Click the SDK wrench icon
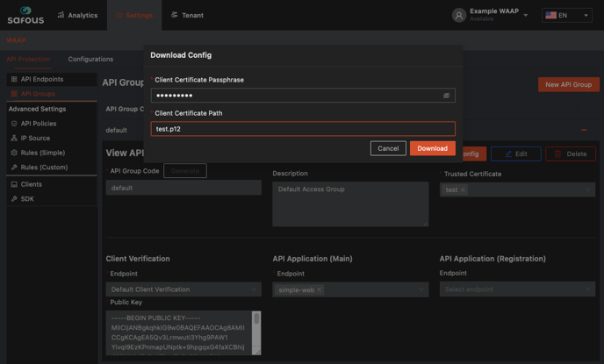Image resolution: width=604 pixels, height=364 pixels. click(x=14, y=199)
